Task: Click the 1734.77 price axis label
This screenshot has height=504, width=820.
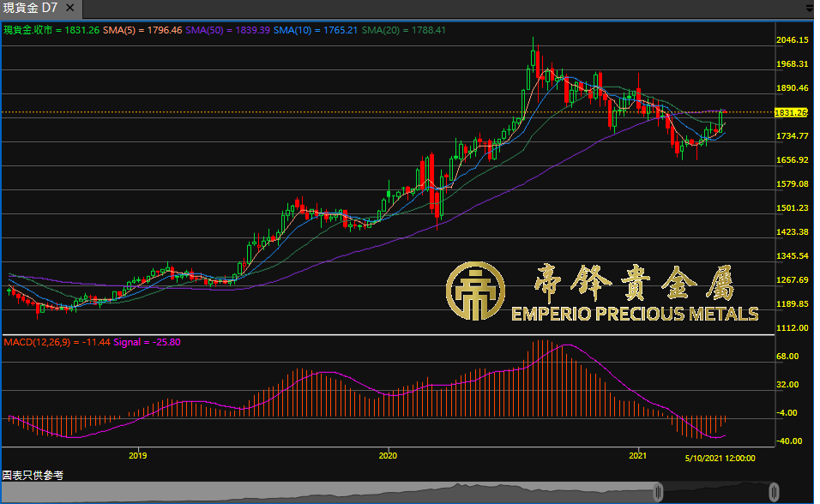Action: 793,136
